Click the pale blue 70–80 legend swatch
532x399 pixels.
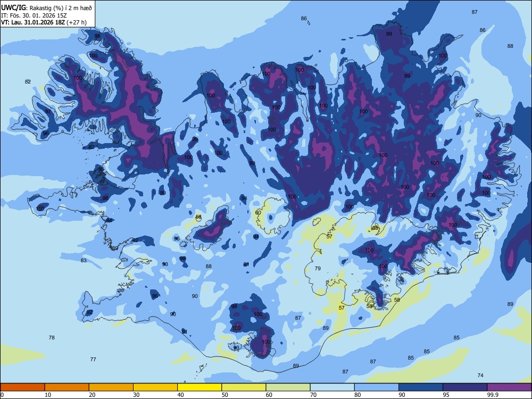tap(332, 387)
